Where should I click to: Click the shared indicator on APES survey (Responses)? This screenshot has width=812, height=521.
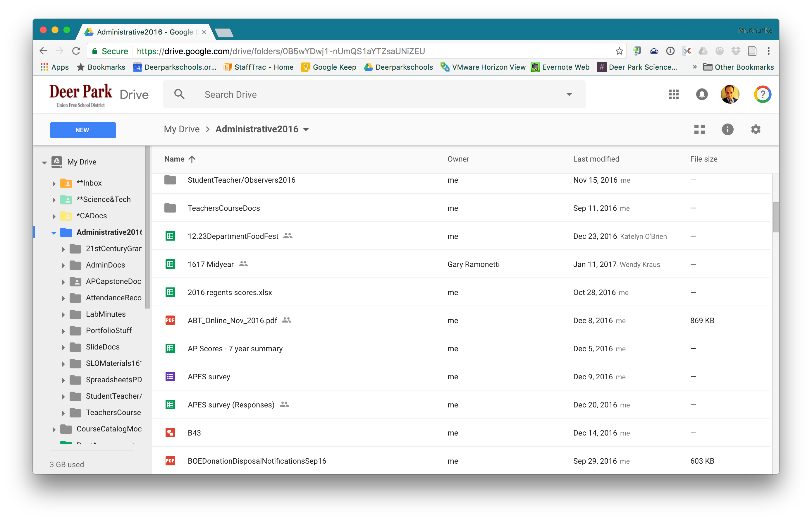(285, 404)
